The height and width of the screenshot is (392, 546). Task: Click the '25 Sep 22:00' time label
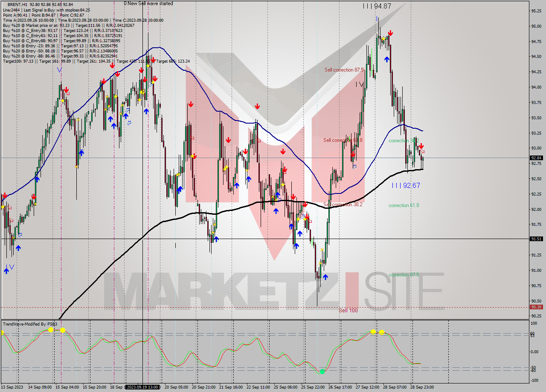[x=312, y=387]
